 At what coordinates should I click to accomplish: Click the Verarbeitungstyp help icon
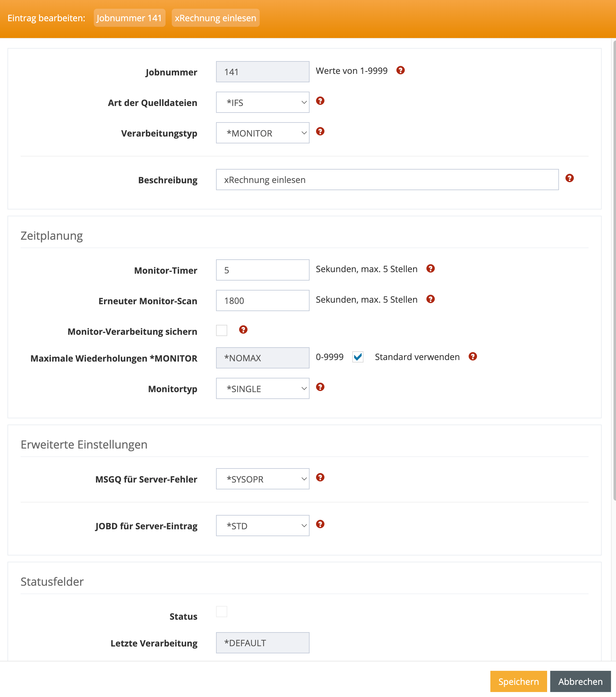point(320,132)
